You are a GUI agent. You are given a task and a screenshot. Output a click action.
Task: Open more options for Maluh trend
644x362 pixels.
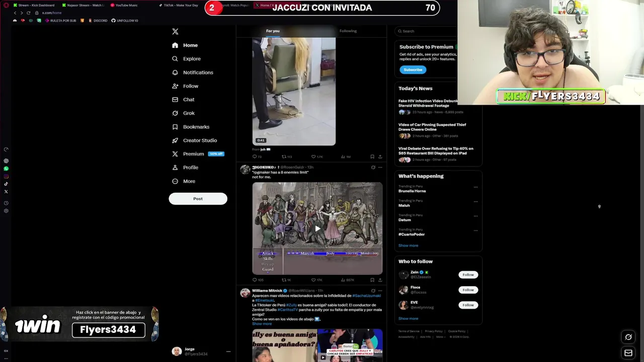(475, 202)
